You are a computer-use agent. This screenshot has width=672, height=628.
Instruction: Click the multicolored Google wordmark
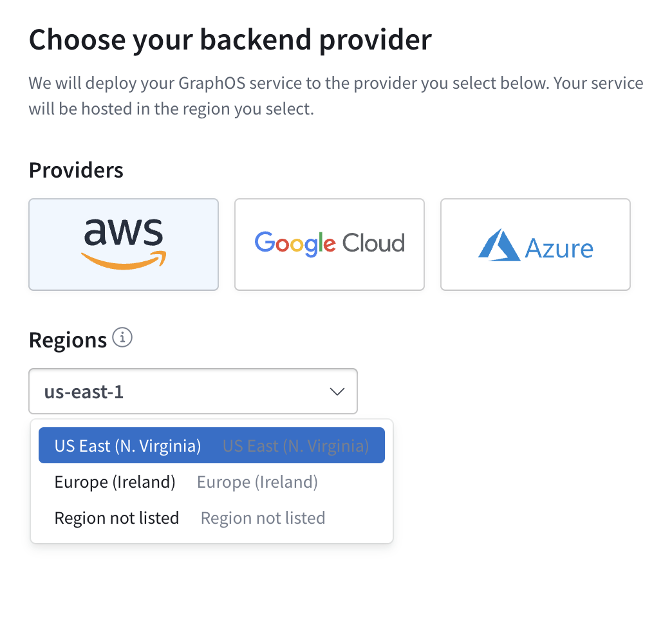pos(294,243)
